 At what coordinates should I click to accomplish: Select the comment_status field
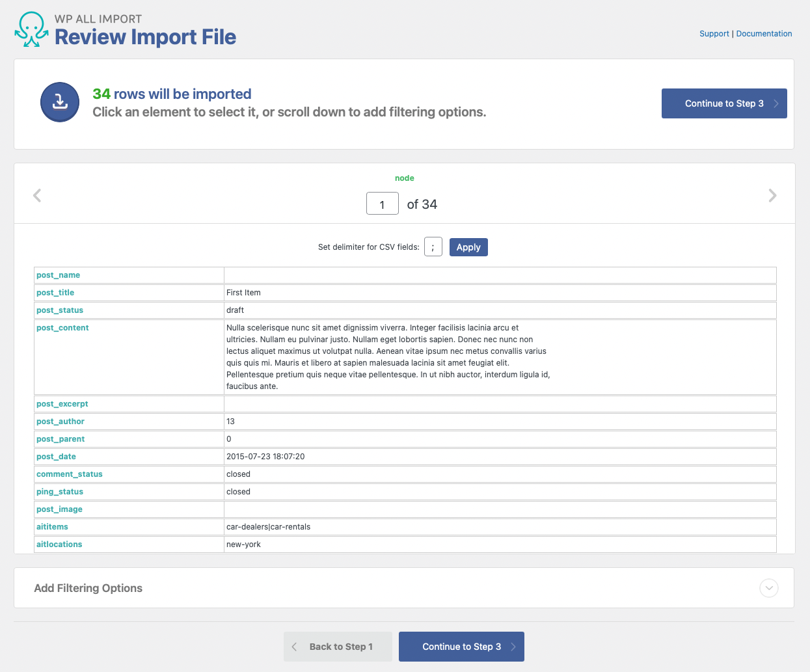(70, 474)
